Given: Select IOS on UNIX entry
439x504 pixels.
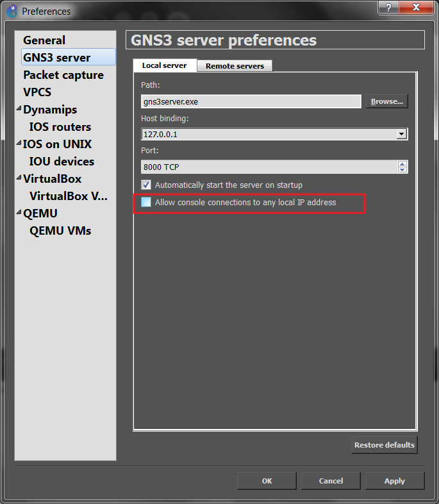Looking at the screenshot, I should coord(57,144).
